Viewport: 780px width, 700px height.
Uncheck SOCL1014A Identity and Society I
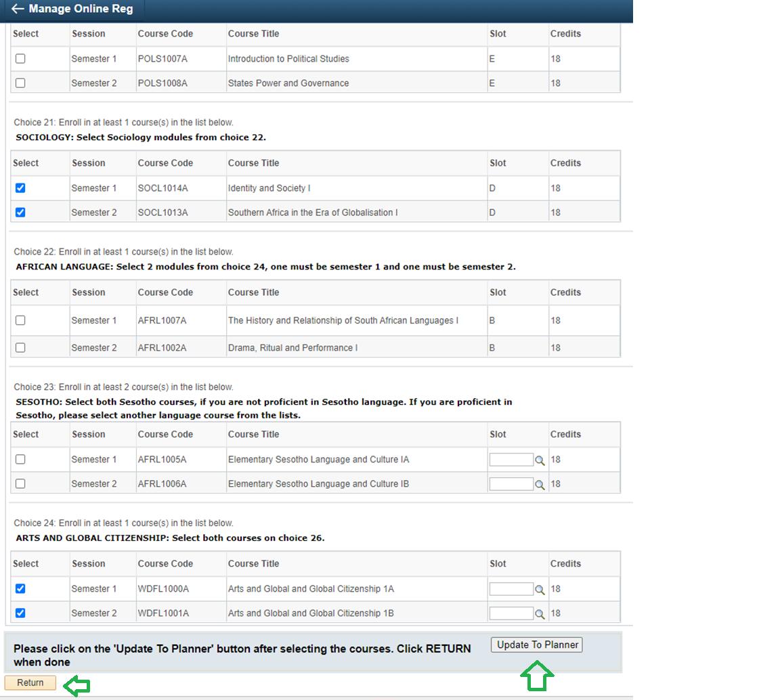tap(20, 188)
